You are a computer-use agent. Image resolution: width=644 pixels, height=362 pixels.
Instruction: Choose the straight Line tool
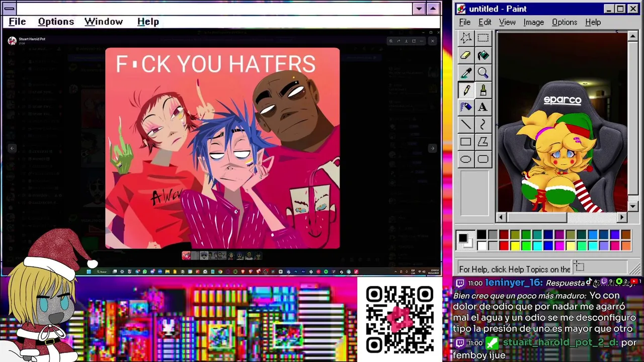(x=466, y=125)
